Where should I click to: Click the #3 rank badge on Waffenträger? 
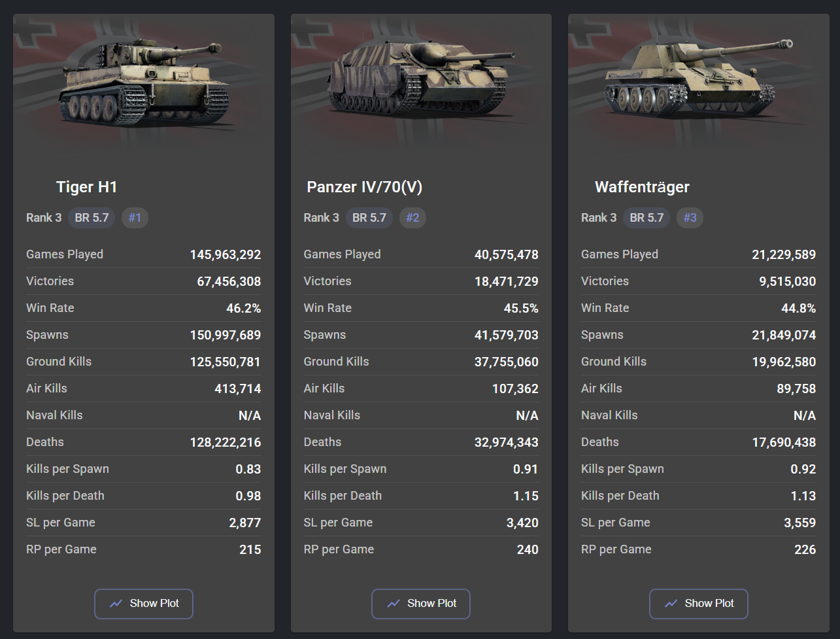tap(690, 218)
